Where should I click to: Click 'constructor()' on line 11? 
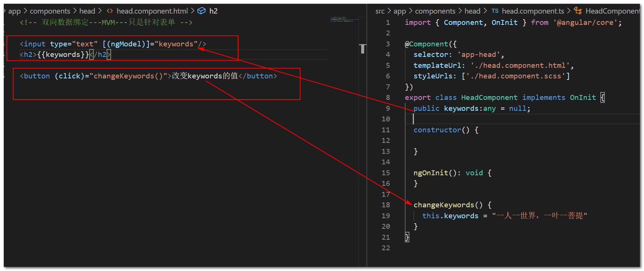441,130
